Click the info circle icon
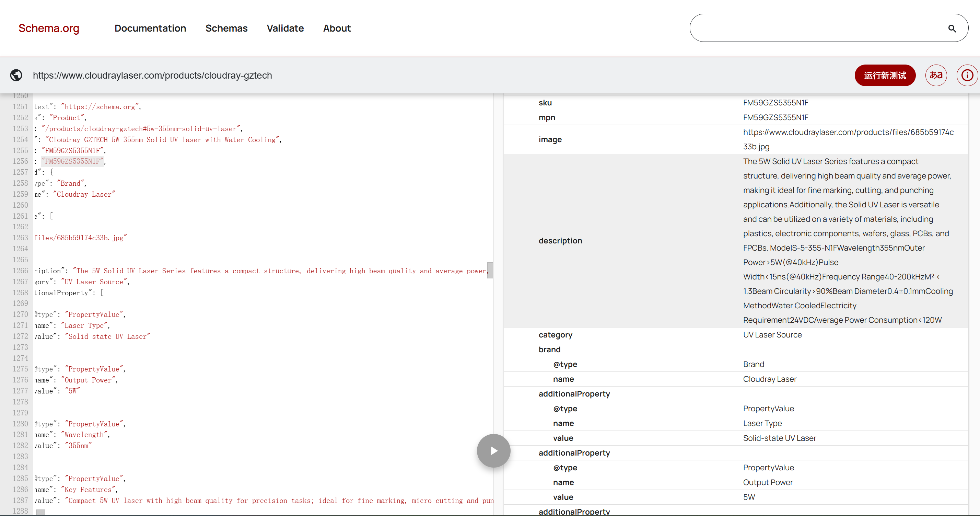 [x=967, y=75]
